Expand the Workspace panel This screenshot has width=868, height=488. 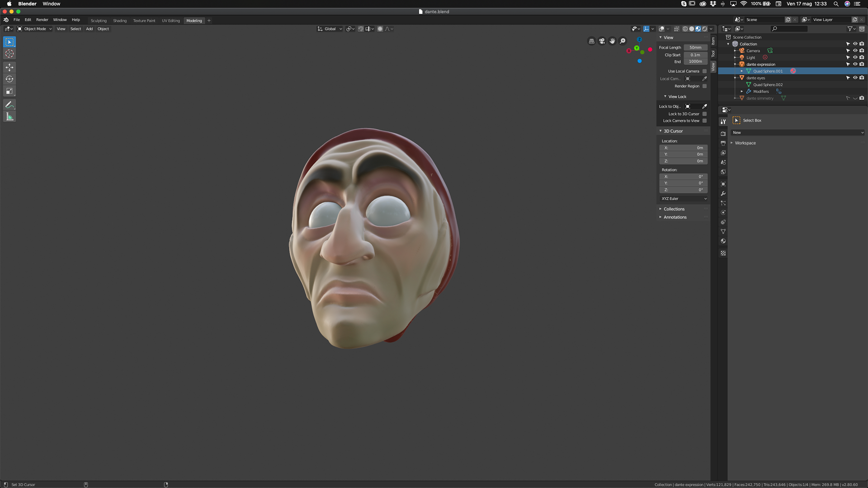[x=745, y=143]
